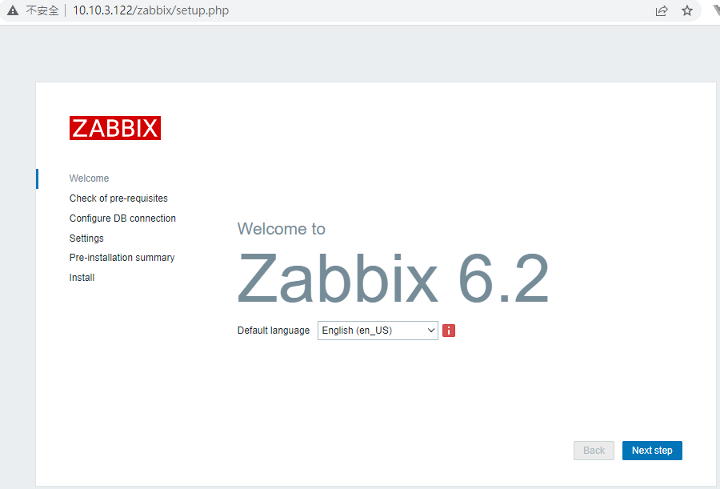Click the share page icon

point(661,11)
